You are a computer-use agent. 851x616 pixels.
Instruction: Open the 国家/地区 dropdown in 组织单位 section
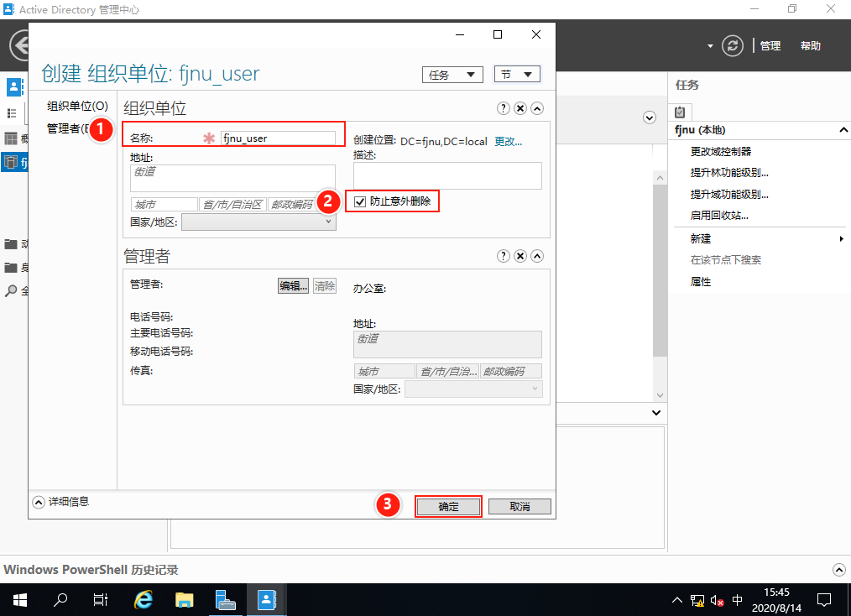258,222
